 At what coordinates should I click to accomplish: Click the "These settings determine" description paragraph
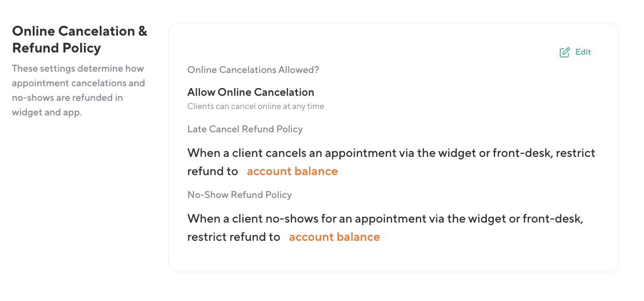click(x=78, y=90)
